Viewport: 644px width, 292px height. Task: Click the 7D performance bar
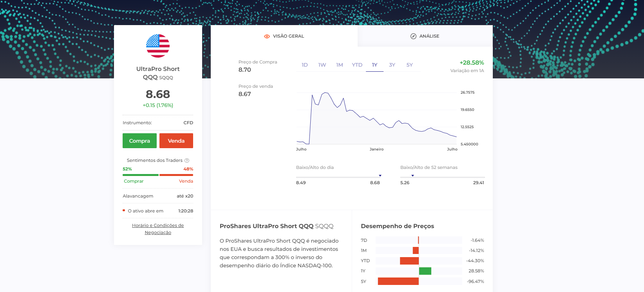(418, 240)
